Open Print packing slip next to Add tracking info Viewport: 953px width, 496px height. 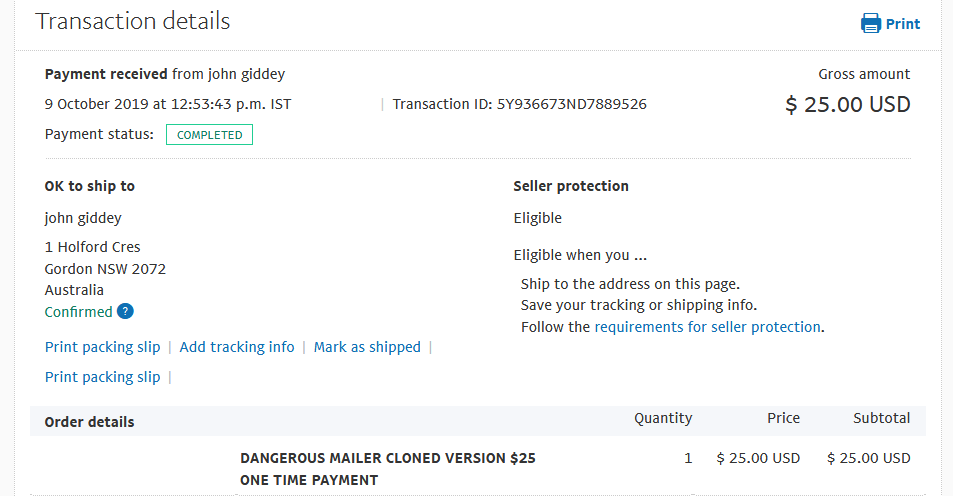pos(103,347)
